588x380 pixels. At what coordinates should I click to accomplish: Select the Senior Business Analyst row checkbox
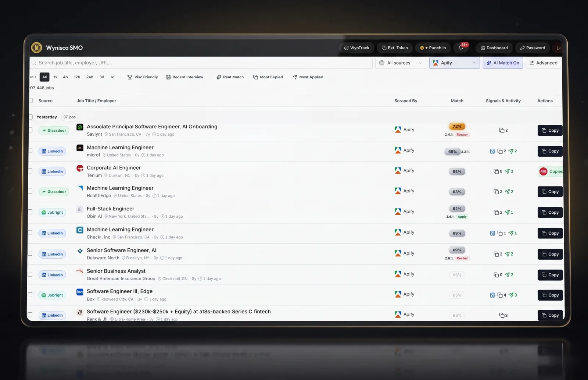click(x=30, y=274)
